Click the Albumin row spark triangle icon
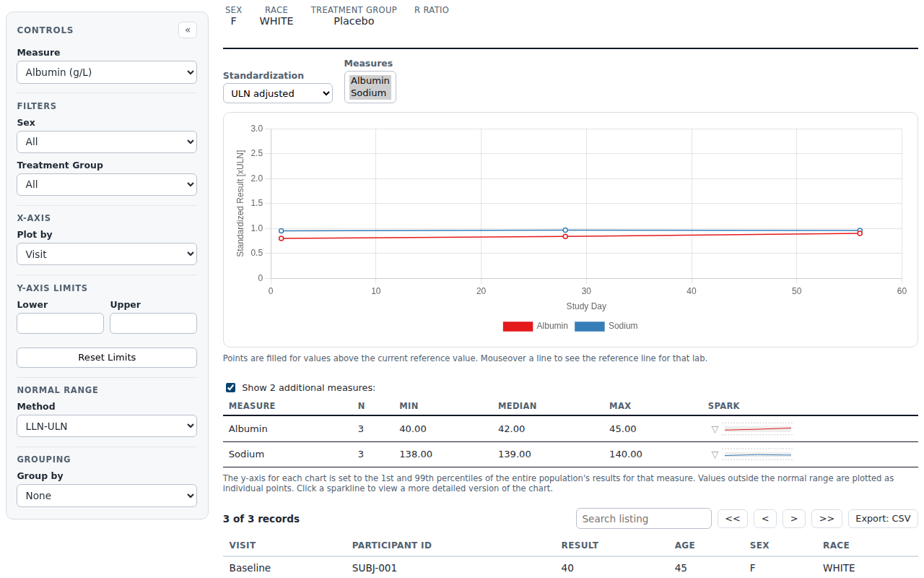This screenshot has height=578, width=924. [715, 429]
